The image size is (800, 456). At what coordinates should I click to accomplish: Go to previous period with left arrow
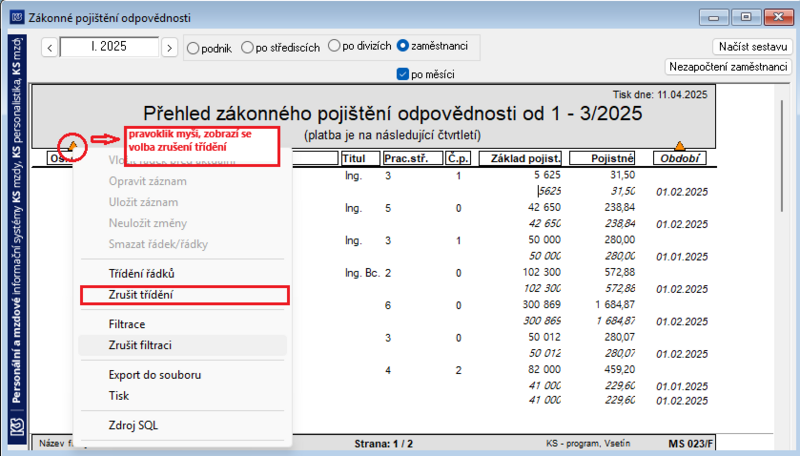(x=49, y=47)
